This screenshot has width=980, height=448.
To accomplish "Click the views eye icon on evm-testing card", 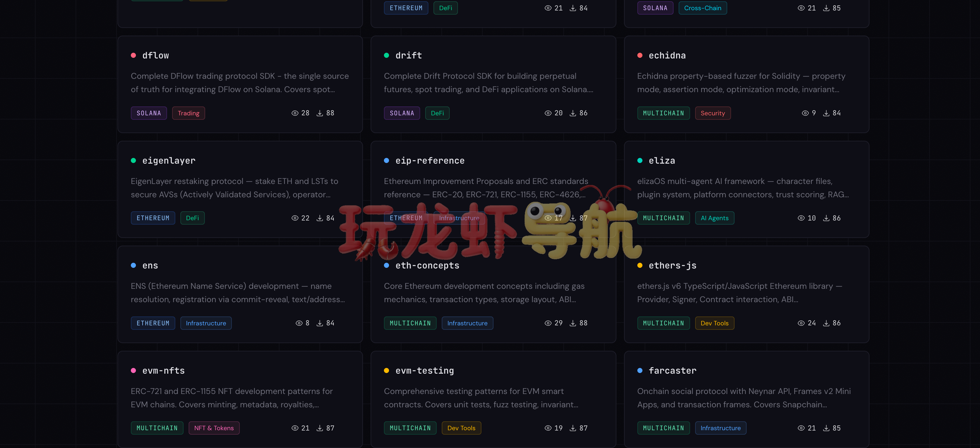I will point(548,428).
